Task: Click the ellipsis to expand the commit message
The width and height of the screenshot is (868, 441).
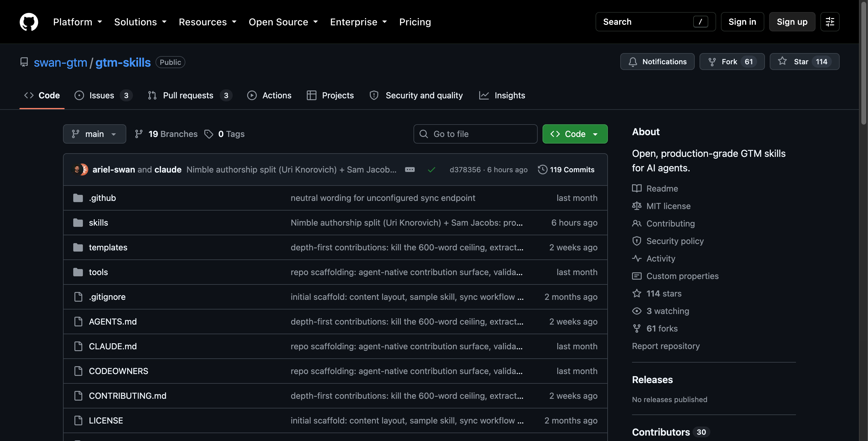Action: click(410, 170)
